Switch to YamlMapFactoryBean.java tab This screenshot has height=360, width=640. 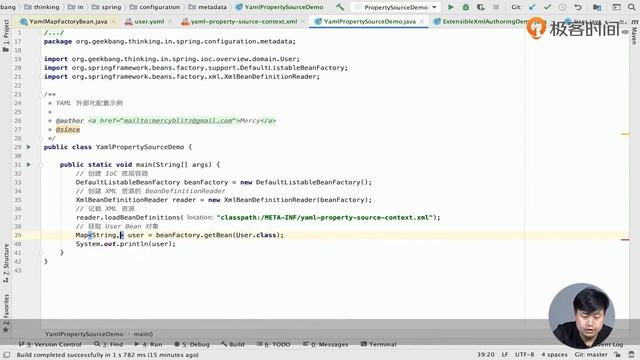(68, 21)
